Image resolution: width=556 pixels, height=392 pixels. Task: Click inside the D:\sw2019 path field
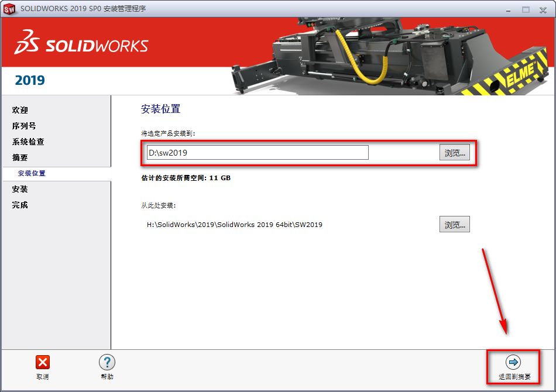point(258,152)
